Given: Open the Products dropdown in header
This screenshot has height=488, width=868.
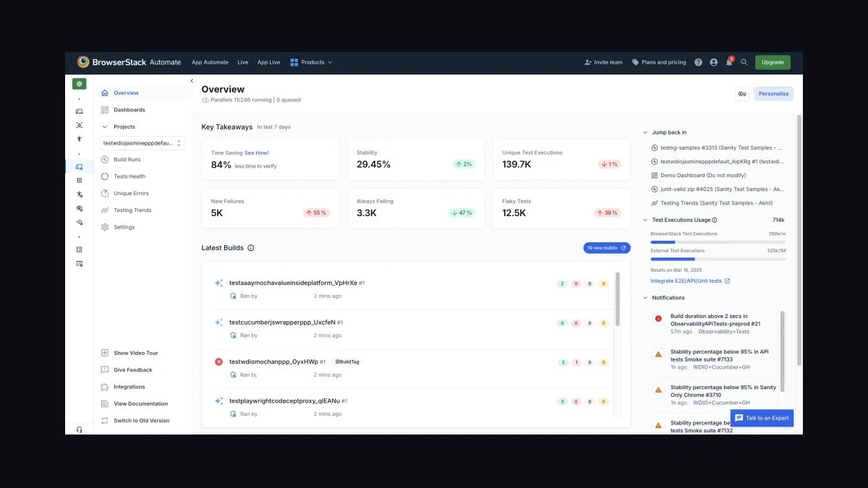Looking at the screenshot, I should coord(311,62).
